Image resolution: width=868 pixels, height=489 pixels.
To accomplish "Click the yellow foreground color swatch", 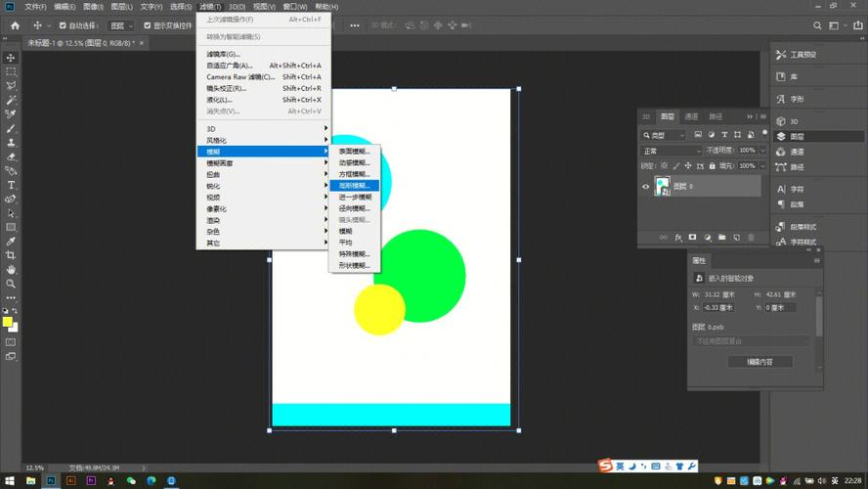I will click(8, 321).
